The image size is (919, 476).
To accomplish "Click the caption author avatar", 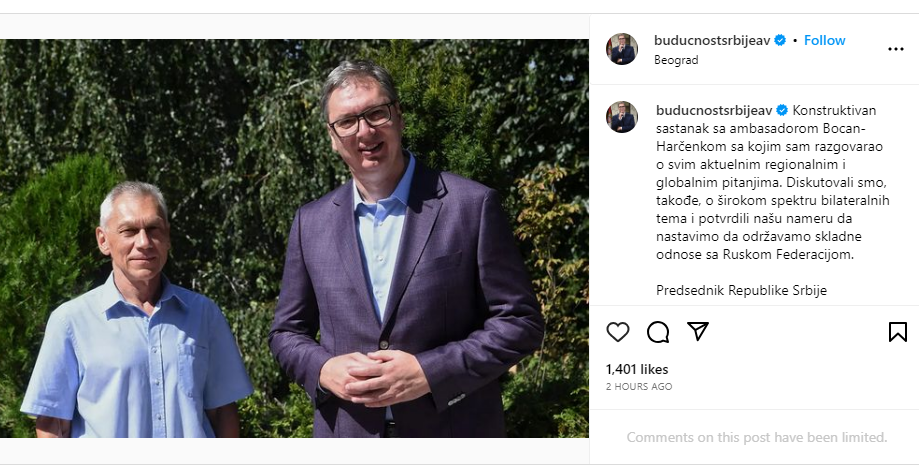I will (x=621, y=117).
